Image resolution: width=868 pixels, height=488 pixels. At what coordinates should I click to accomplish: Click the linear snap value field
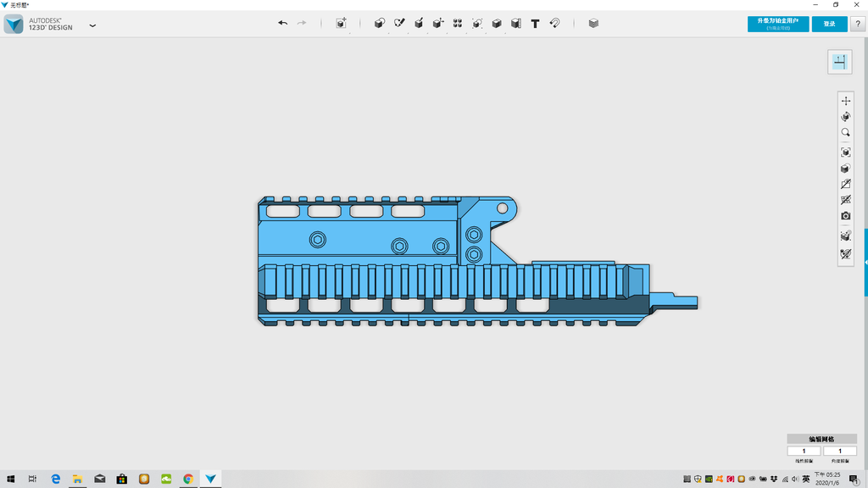tap(804, 451)
